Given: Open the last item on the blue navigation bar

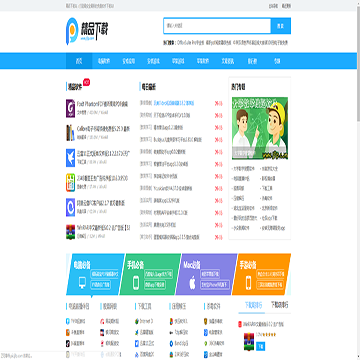Looking at the screenshot, I should point(277,61).
